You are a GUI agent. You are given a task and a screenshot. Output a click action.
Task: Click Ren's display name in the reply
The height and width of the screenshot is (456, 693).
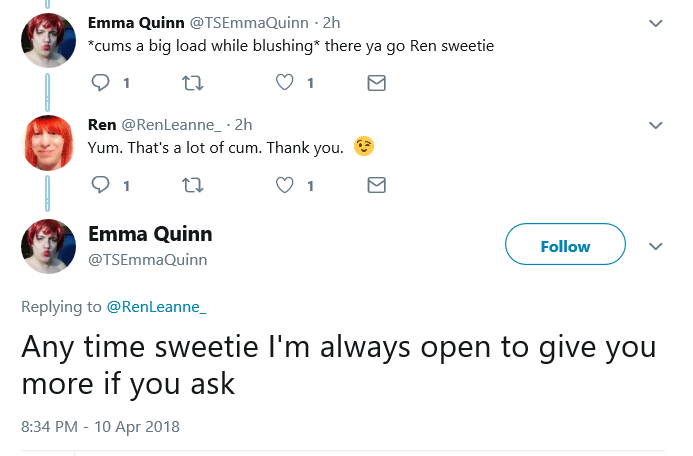[102, 124]
